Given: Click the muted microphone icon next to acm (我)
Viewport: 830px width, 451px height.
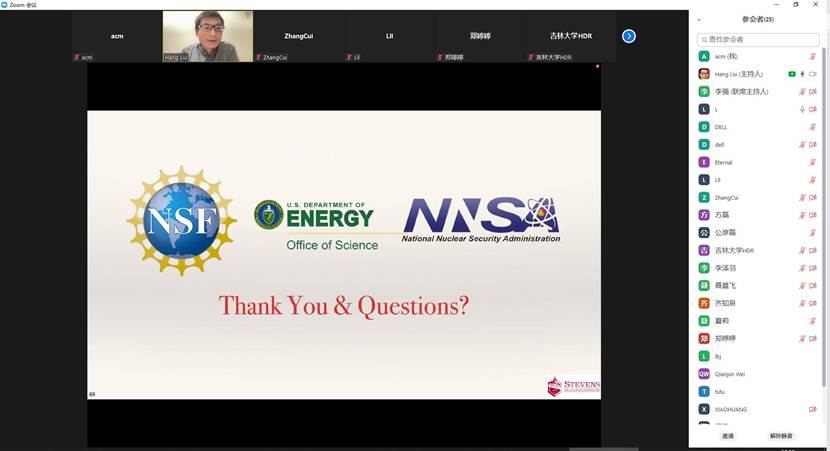Looking at the screenshot, I should click(x=812, y=56).
